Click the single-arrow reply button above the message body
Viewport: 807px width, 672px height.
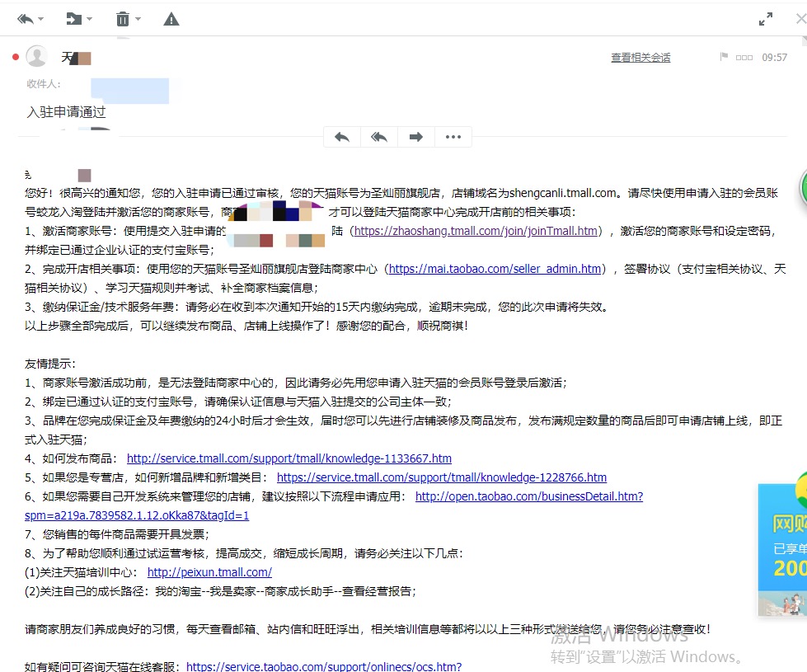click(342, 137)
